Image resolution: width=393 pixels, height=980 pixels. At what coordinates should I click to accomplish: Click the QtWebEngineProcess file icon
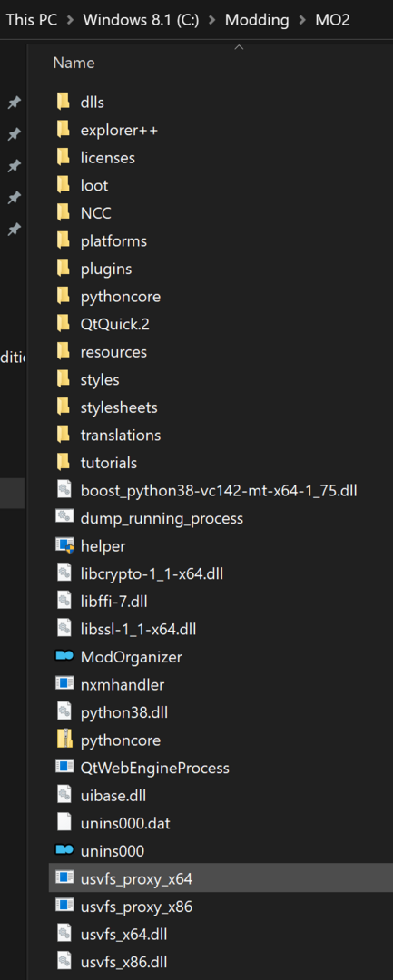(x=64, y=768)
